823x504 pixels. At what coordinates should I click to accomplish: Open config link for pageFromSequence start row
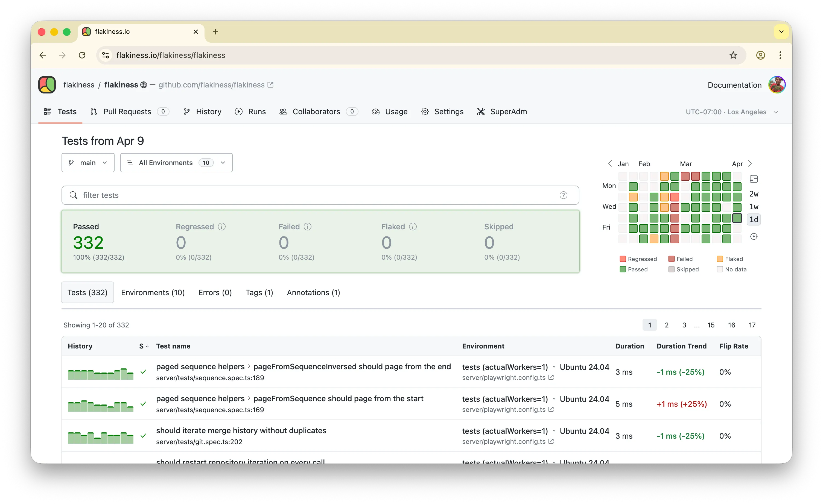[x=551, y=409]
